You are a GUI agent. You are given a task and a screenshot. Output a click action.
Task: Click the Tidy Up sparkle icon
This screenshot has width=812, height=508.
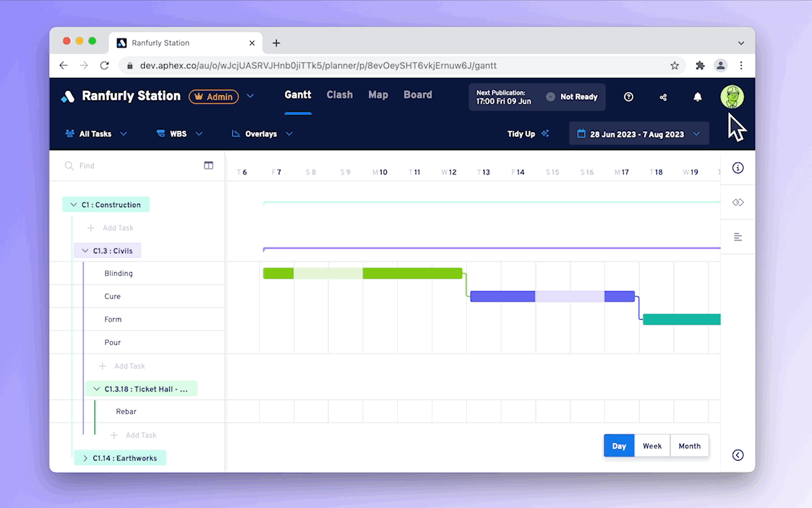click(x=545, y=134)
